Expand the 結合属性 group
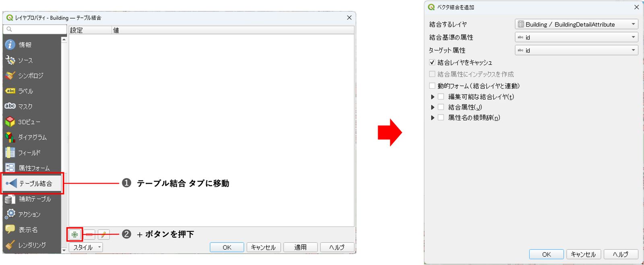Image resolution: width=644 pixels, height=265 pixels. [433, 107]
